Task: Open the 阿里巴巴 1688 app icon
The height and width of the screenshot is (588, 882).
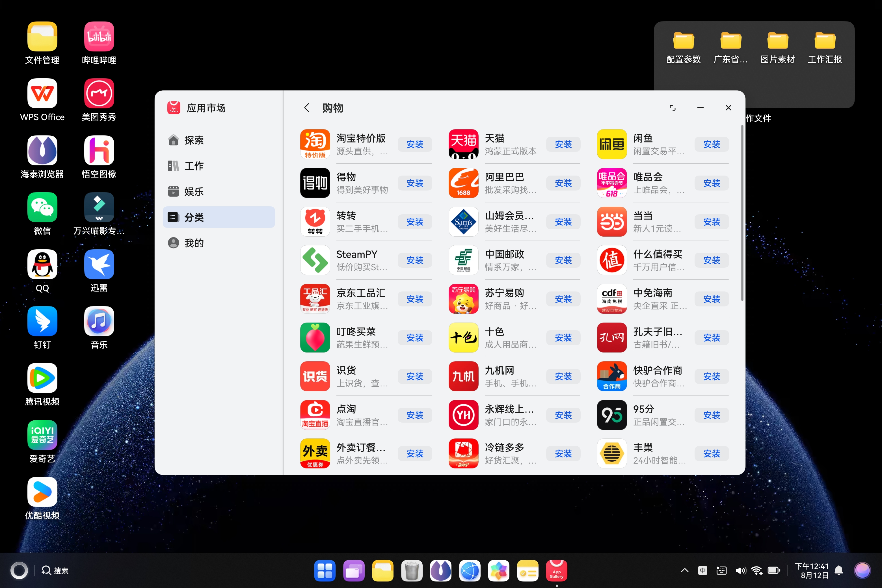Action: click(x=464, y=183)
